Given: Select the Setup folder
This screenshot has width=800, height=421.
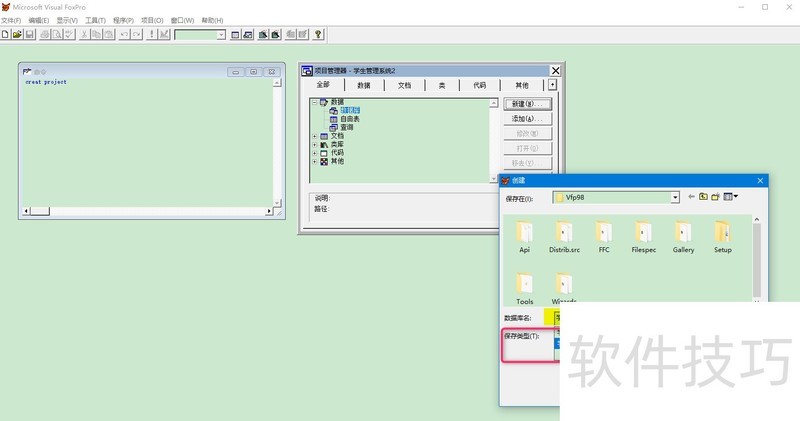Looking at the screenshot, I should tap(722, 237).
